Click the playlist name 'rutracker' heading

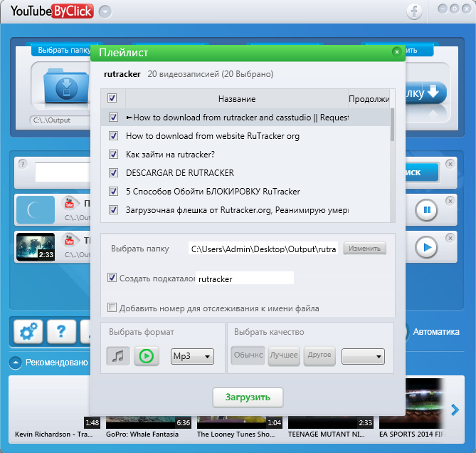(122, 74)
